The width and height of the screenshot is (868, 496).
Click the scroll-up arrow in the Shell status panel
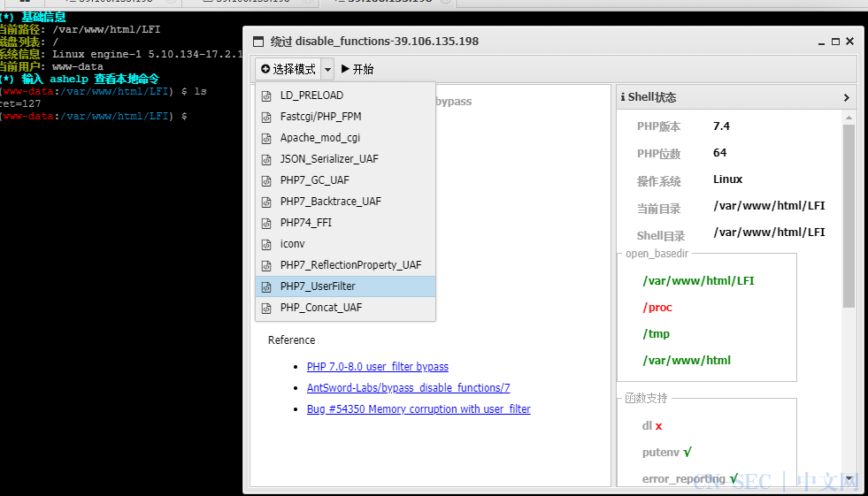849,118
